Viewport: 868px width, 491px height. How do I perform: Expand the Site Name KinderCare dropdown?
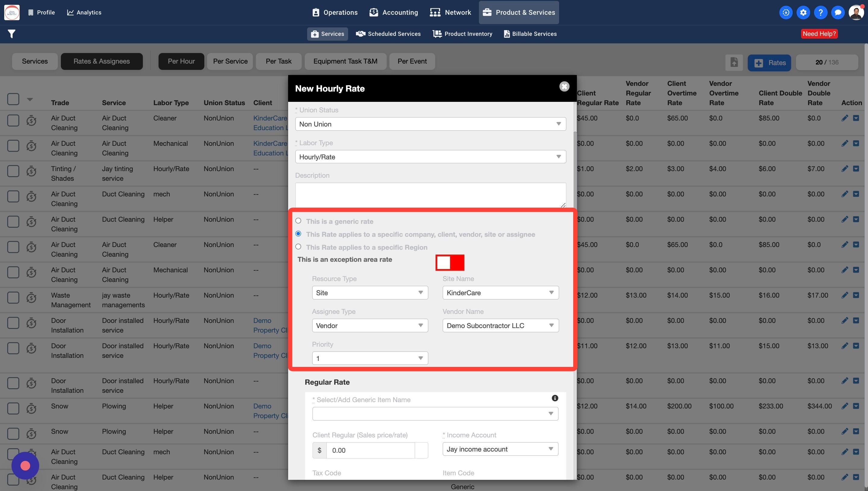[x=500, y=293]
